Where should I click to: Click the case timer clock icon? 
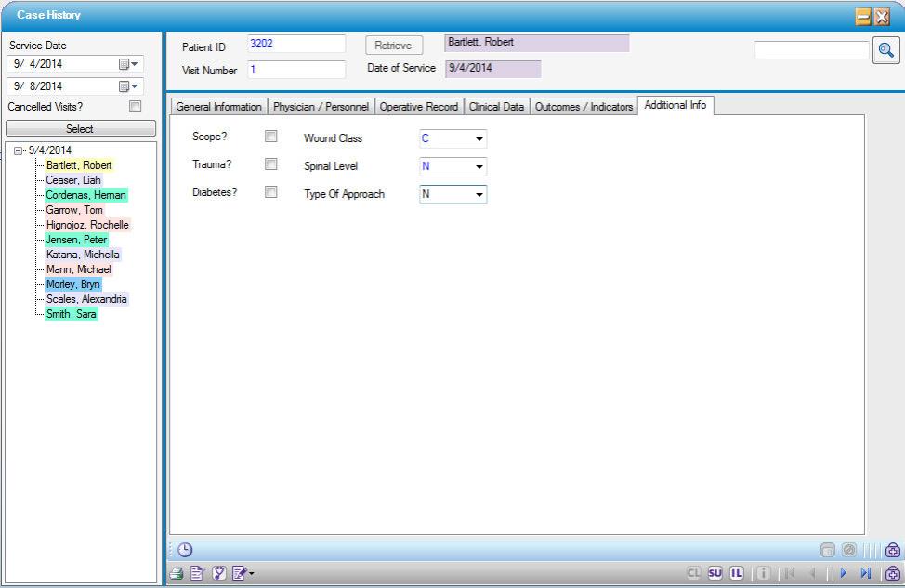pyautogui.click(x=185, y=549)
